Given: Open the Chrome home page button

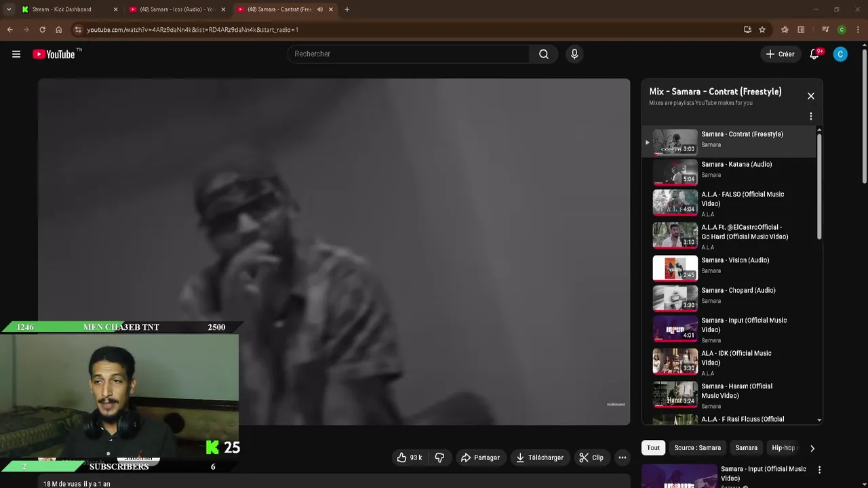Looking at the screenshot, I should tap(58, 30).
